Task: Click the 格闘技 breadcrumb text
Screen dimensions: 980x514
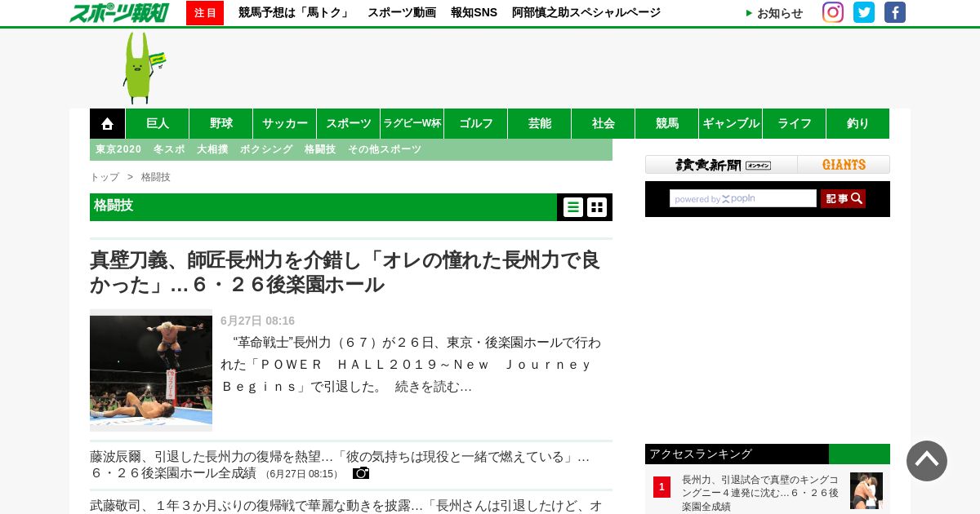Action: click(x=156, y=177)
